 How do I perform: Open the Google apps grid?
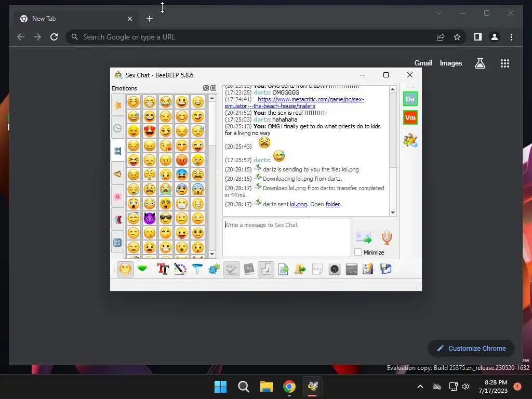pyautogui.click(x=505, y=63)
